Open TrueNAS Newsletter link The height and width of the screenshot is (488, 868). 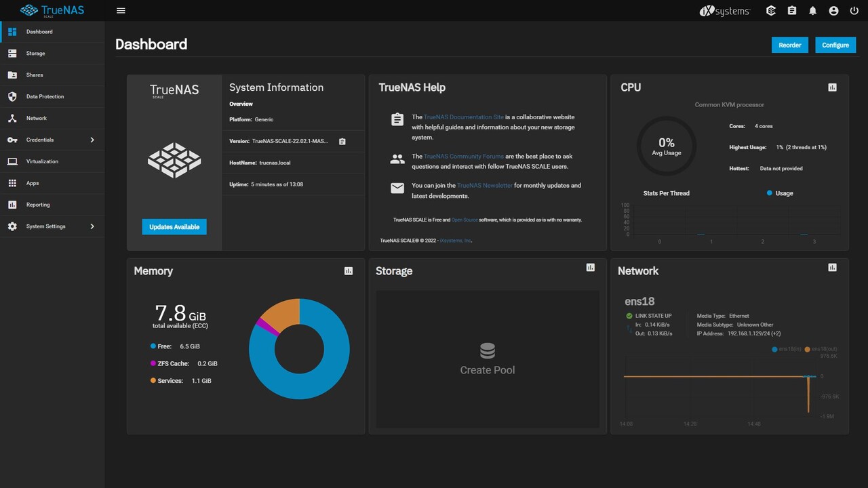click(x=485, y=186)
